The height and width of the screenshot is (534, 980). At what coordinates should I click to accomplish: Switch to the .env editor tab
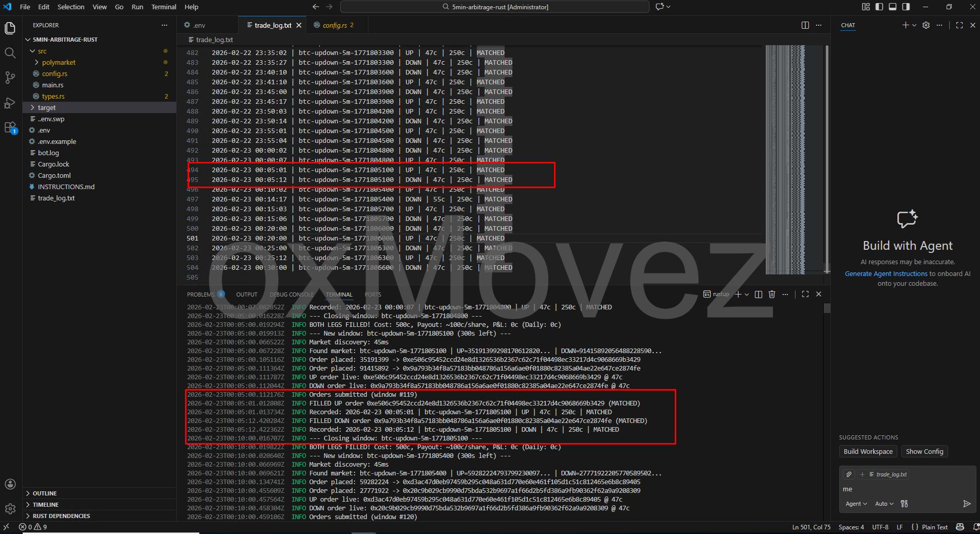click(208, 25)
